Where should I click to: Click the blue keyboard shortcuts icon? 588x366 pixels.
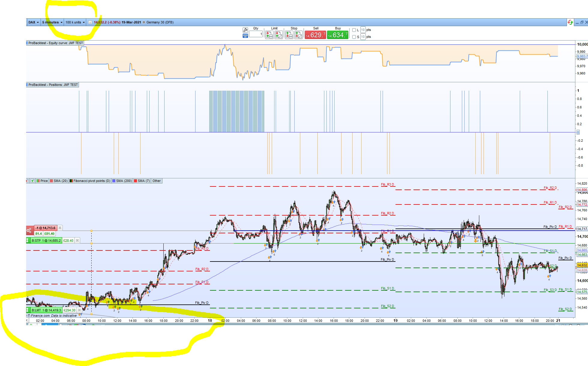click(x=245, y=36)
